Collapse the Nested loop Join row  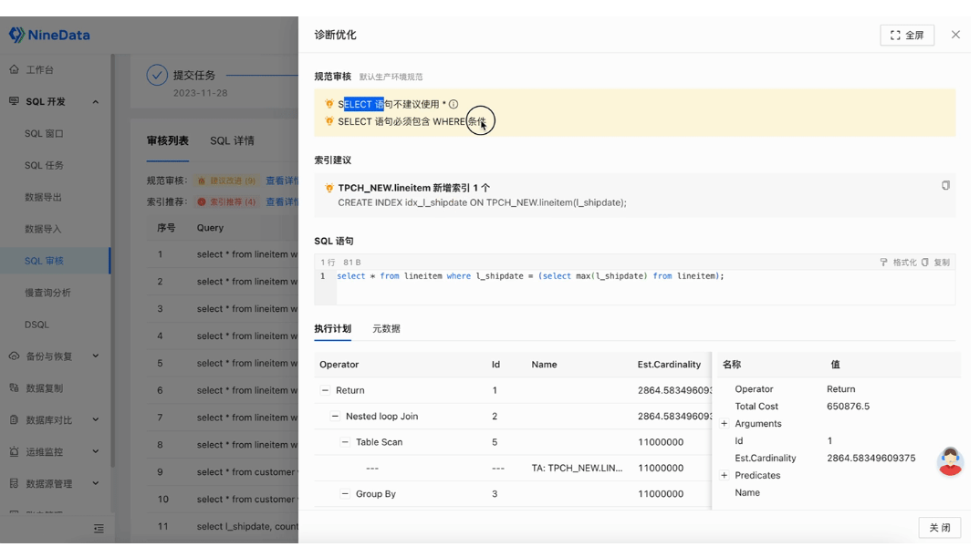pyautogui.click(x=335, y=416)
